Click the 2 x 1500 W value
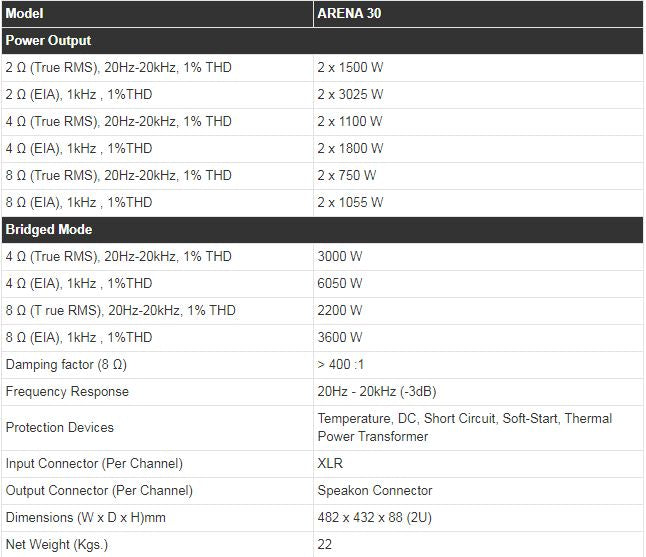 pyautogui.click(x=350, y=68)
